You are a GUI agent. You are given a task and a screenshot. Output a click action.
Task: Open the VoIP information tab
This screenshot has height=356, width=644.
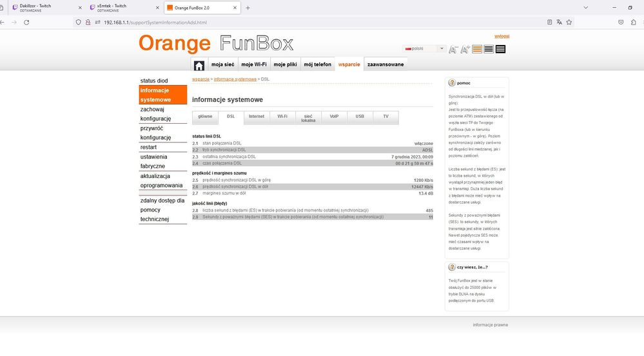334,117
